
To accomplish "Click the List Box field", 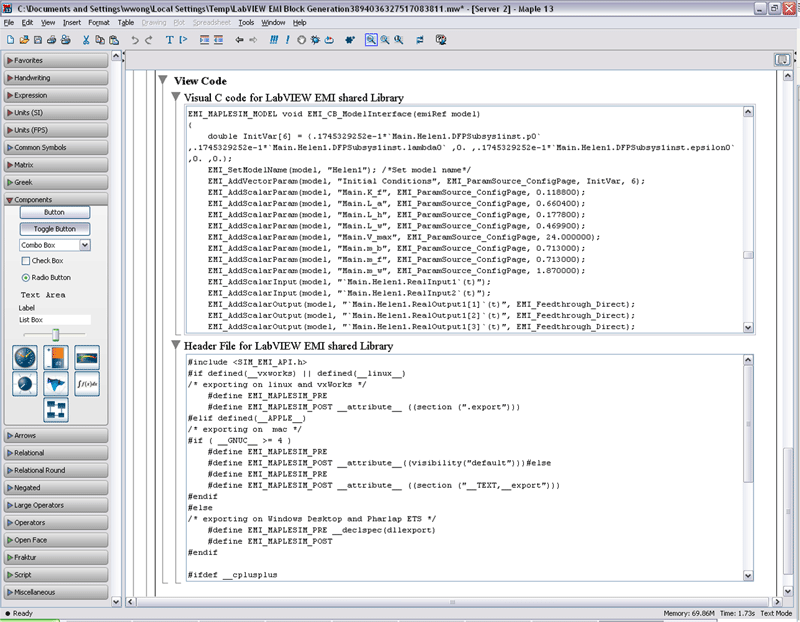I will [x=55, y=320].
